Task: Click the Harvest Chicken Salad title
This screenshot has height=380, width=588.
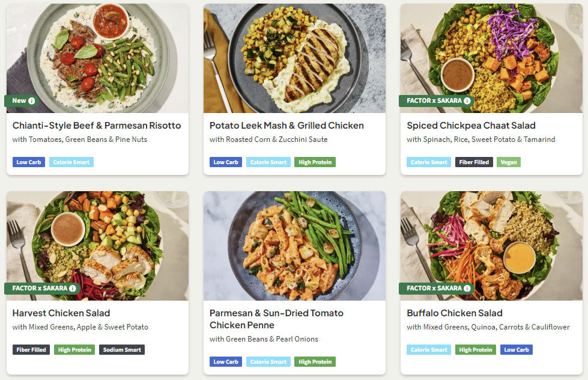Action: tap(61, 313)
